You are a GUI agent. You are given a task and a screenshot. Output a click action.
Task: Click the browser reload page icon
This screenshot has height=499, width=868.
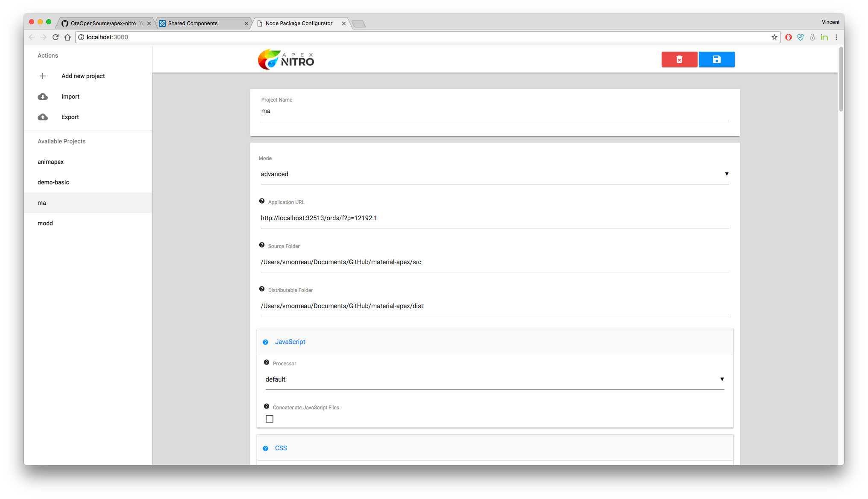click(x=56, y=37)
